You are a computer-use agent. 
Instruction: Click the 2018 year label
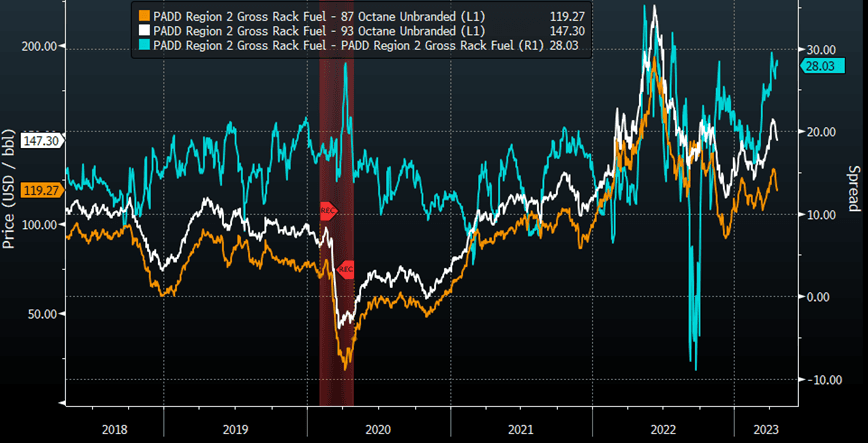point(115,430)
